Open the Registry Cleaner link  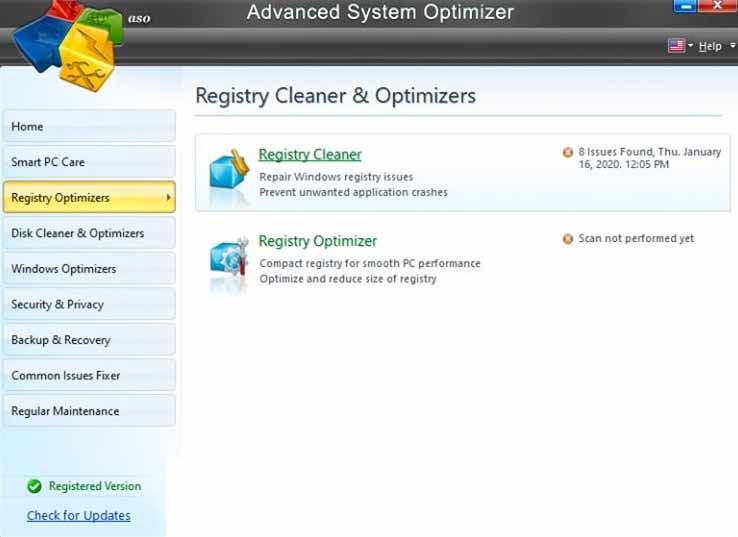pos(310,154)
